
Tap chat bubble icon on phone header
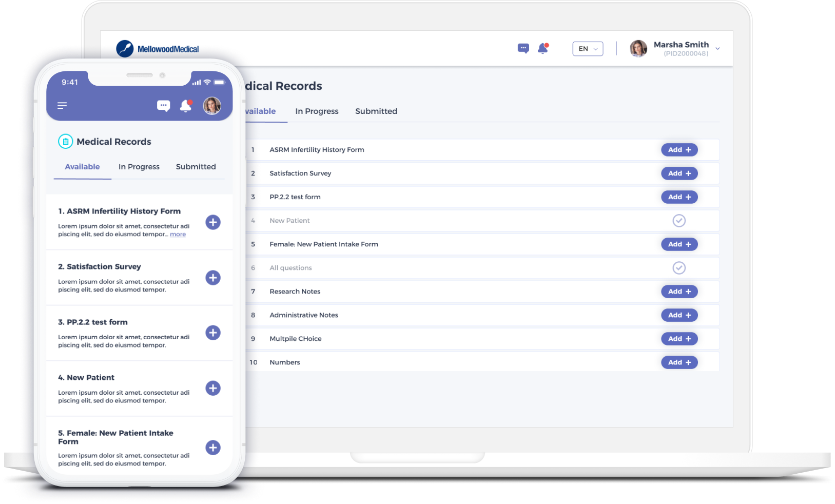tap(163, 106)
